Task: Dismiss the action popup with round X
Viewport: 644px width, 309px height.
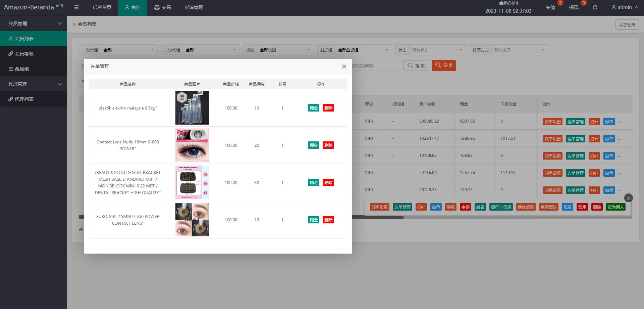Action: click(628, 198)
